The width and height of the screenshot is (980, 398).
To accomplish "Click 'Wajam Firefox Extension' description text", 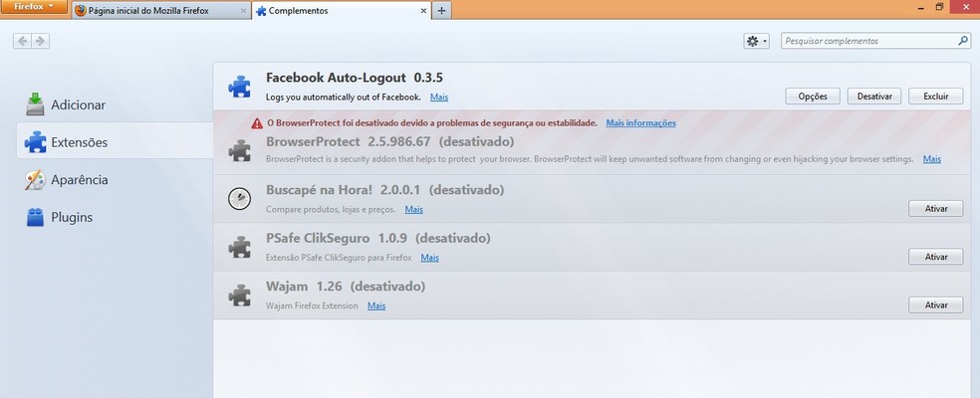I will [x=312, y=305].
